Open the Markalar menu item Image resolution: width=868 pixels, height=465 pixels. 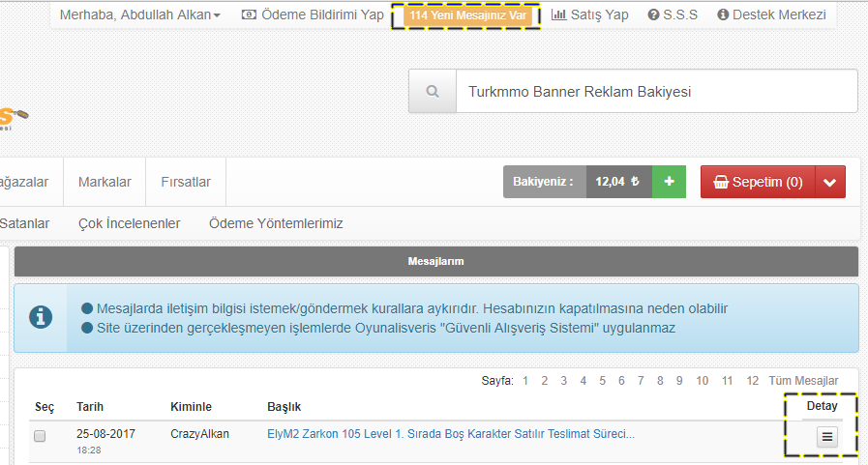[105, 182]
